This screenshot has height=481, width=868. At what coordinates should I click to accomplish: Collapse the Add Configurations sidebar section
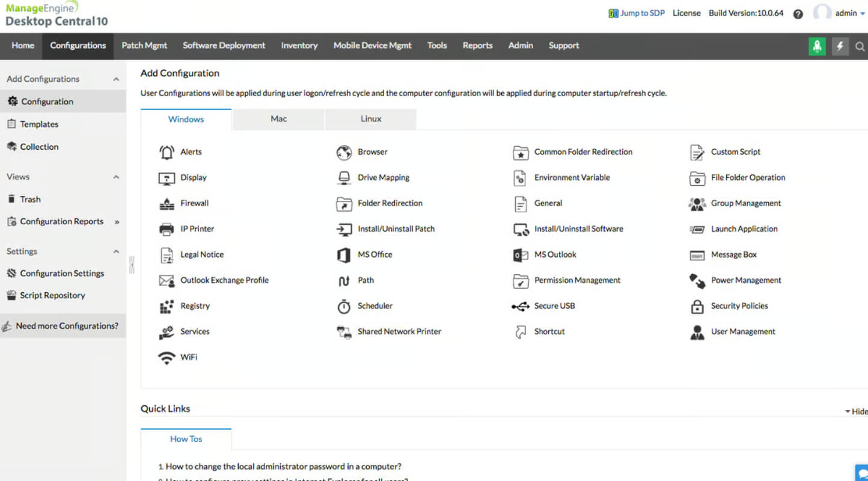(116, 79)
